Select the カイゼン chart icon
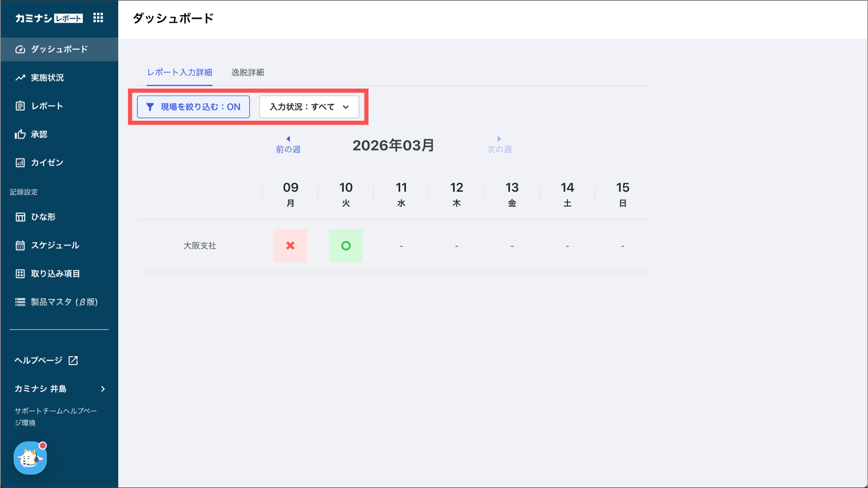The height and width of the screenshot is (488, 868). [20, 163]
